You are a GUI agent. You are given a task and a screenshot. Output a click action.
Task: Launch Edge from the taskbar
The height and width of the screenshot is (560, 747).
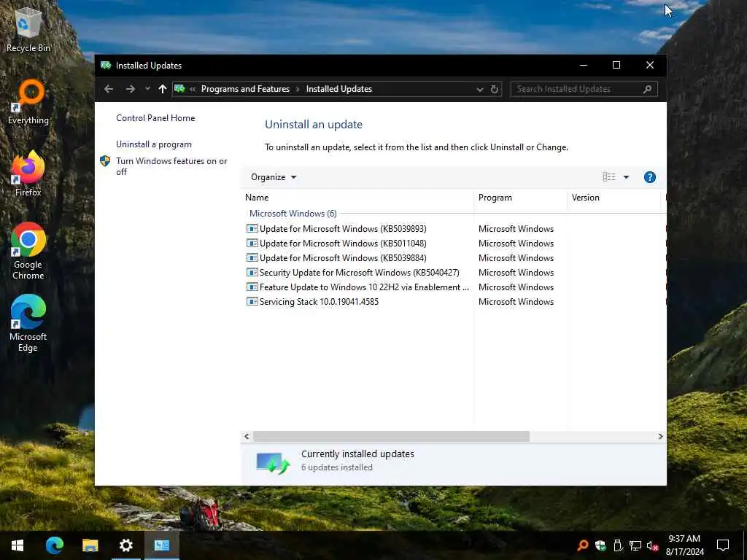54,545
